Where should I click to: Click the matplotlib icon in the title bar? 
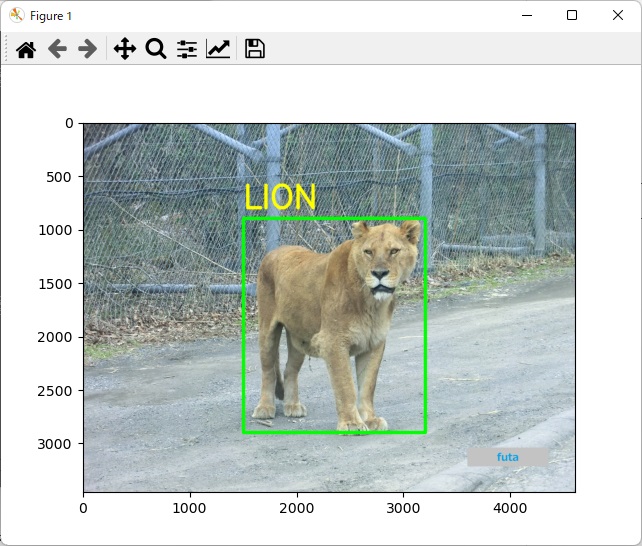point(17,16)
